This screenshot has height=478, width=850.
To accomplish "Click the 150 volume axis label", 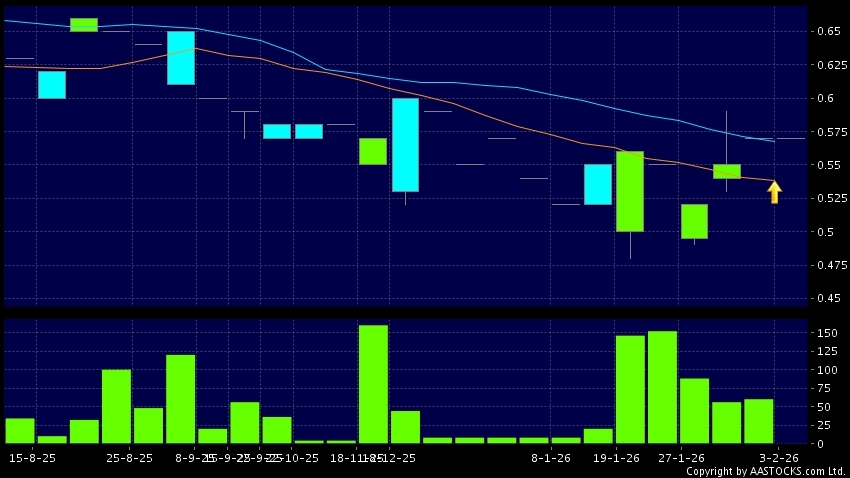I will (x=826, y=332).
